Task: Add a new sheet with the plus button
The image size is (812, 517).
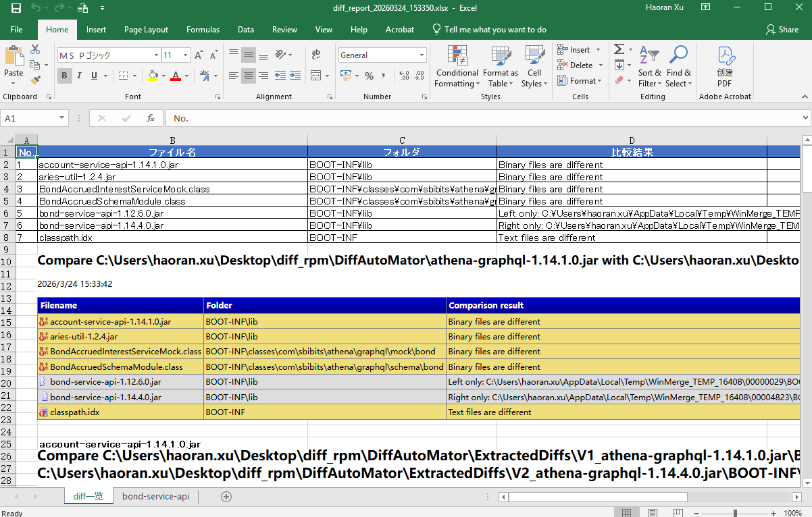Action: tap(226, 497)
